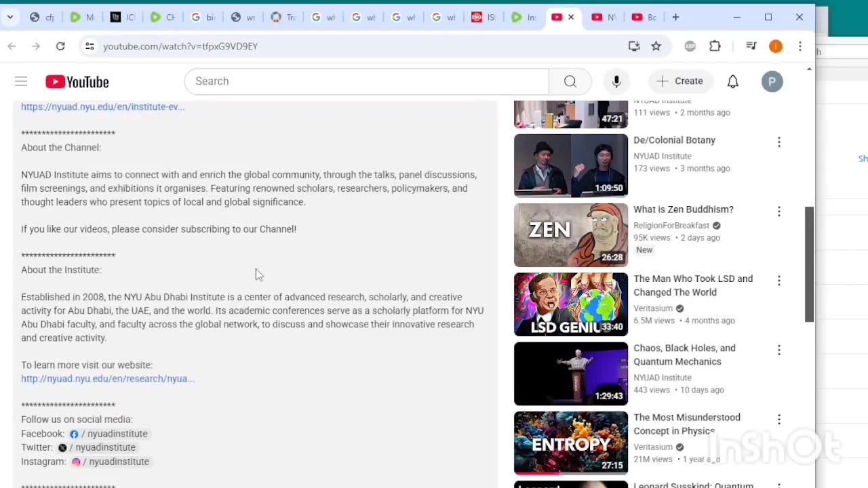
Task: Open the ZEN video thumbnail
Action: tap(571, 235)
